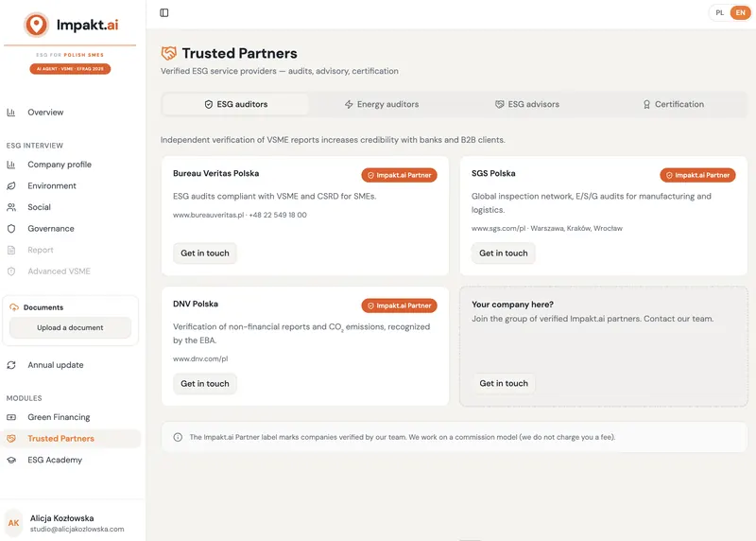756x541 pixels.
Task: Click the AK user avatar
Action: pos(13,523)
